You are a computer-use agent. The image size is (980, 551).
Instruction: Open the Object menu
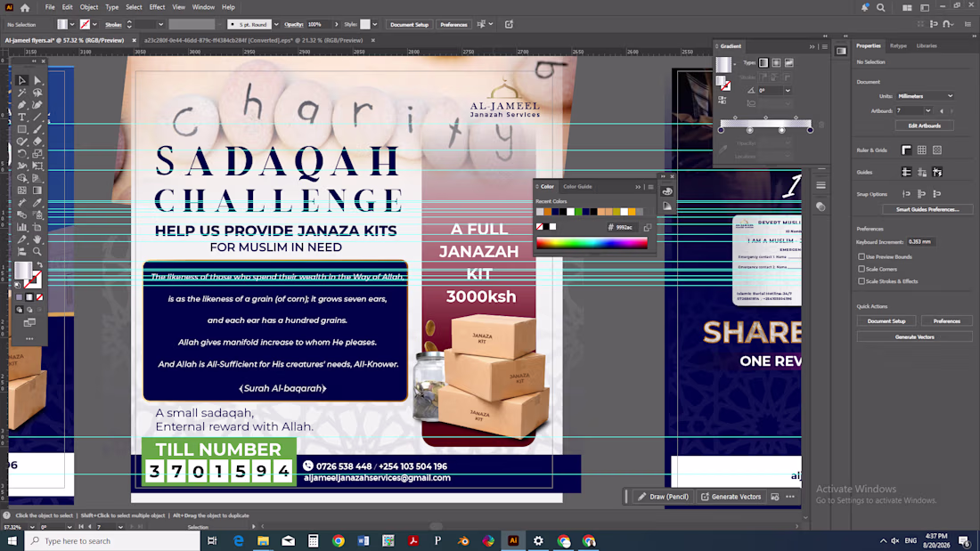[89, 7]
